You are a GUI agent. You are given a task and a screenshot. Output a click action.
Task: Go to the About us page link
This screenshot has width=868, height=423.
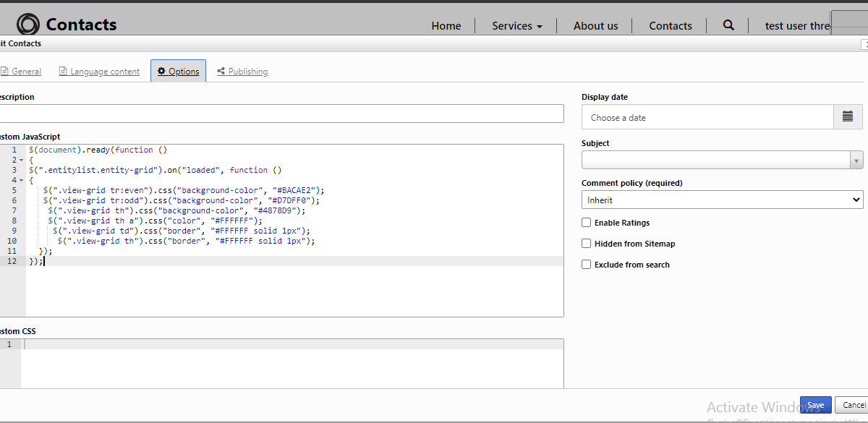[x=595, y=26]
